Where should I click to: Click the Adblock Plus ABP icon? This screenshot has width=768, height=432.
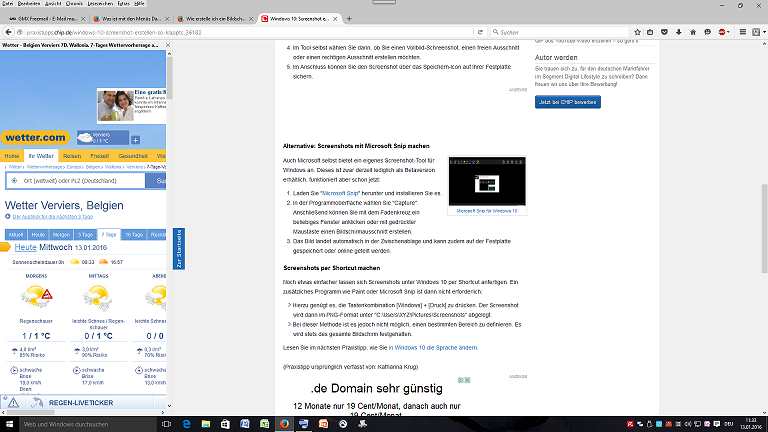[722, 32]
